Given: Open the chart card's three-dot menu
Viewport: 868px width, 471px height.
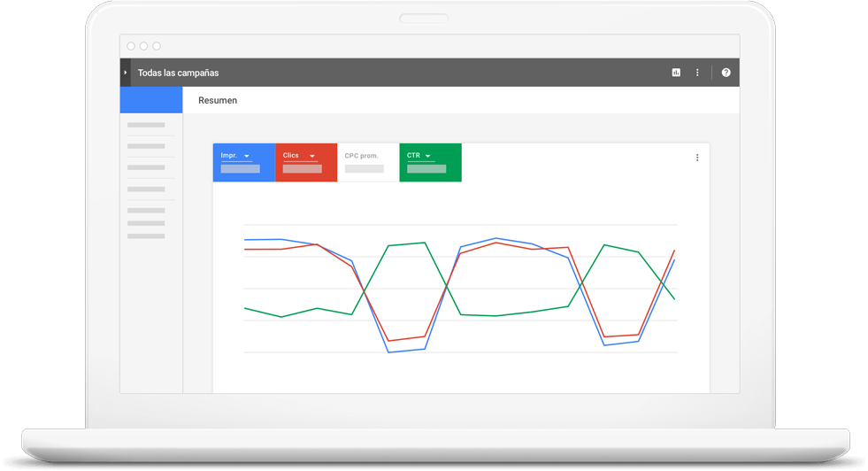Looking at the screenshot, I should [697, 158].
